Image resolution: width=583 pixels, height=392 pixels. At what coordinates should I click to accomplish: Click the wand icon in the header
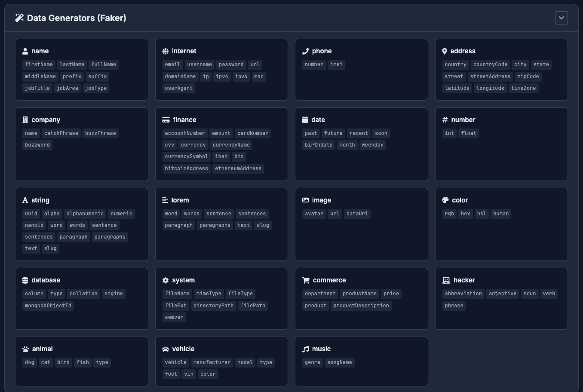(19, 18)
